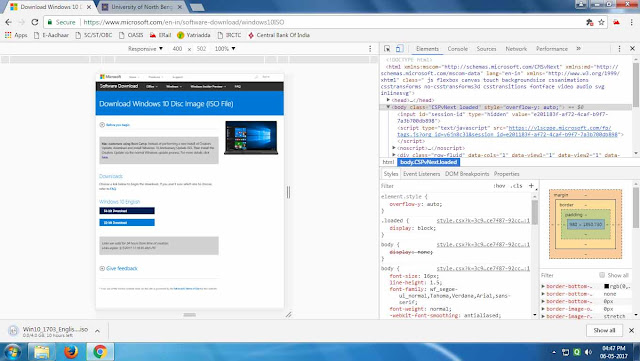The image size is (640, 361).
Task: Expand the first border-bottom computed property
Action: 543,286
